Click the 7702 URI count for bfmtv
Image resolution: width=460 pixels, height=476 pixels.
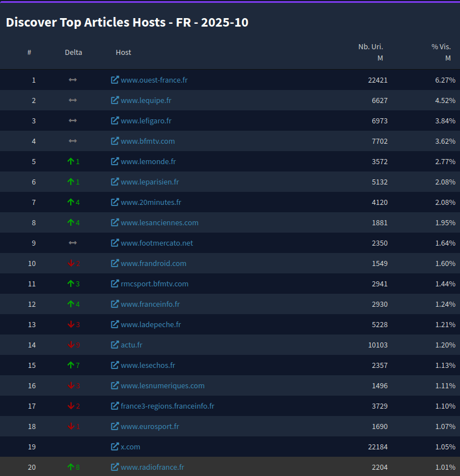click(x=380, y=141)
